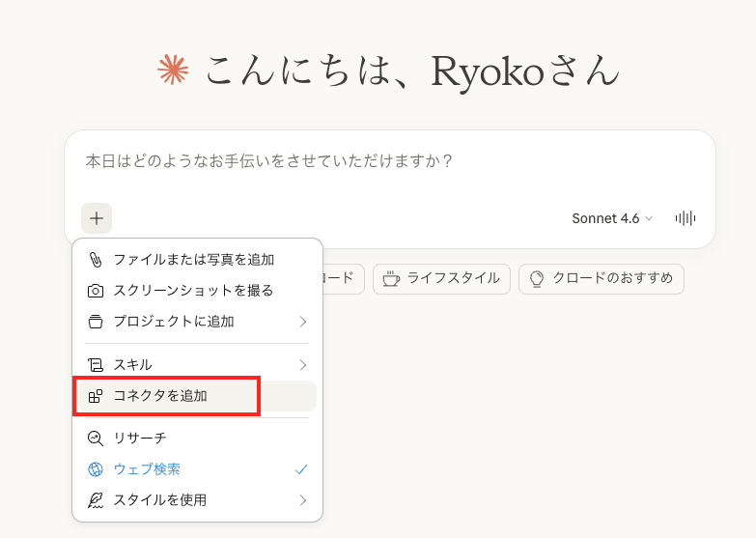Open the Sonnet 4.6 model dropdown
The width and height of the screenshot is (756, 538).
612,218
